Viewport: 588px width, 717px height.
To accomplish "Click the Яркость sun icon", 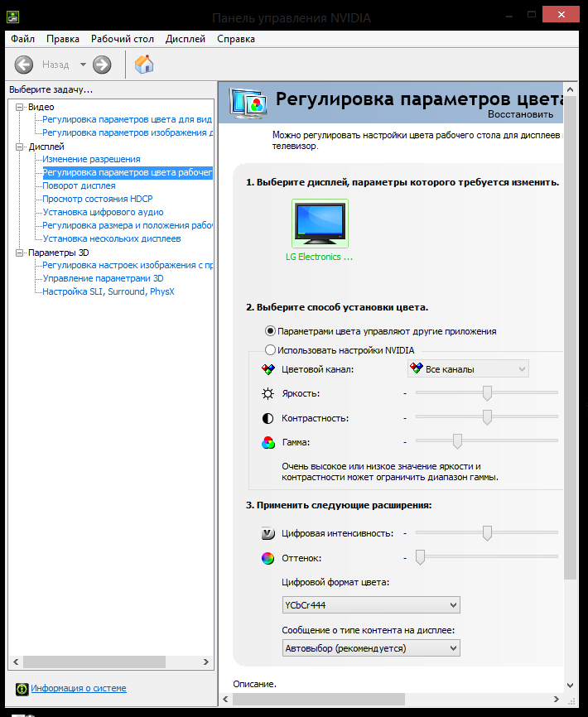I will (268, 394).
